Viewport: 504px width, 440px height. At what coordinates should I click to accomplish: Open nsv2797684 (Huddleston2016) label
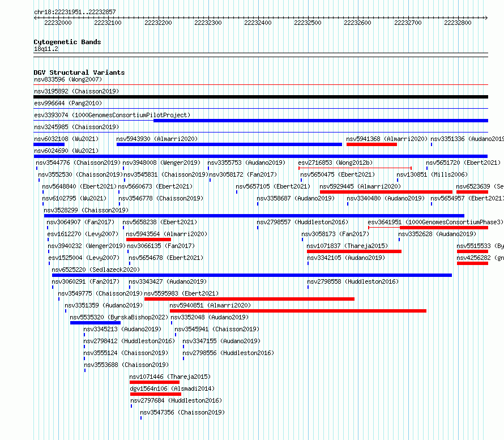(x=176, y=400)
